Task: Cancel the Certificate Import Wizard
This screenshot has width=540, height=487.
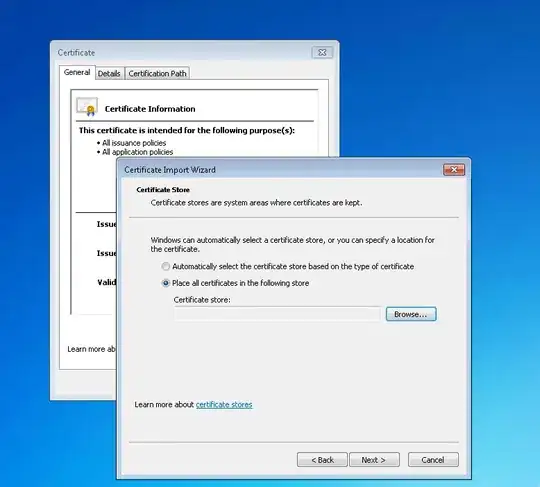Action: 433,460
